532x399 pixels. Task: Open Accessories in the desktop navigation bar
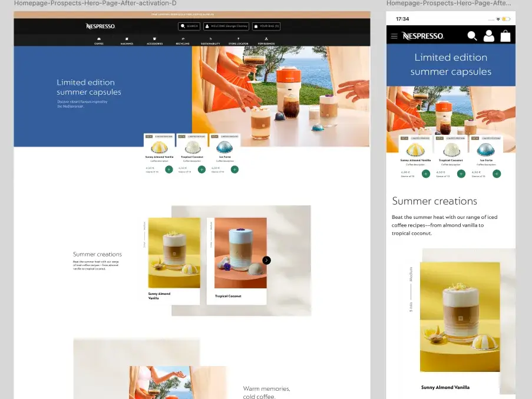154,41
